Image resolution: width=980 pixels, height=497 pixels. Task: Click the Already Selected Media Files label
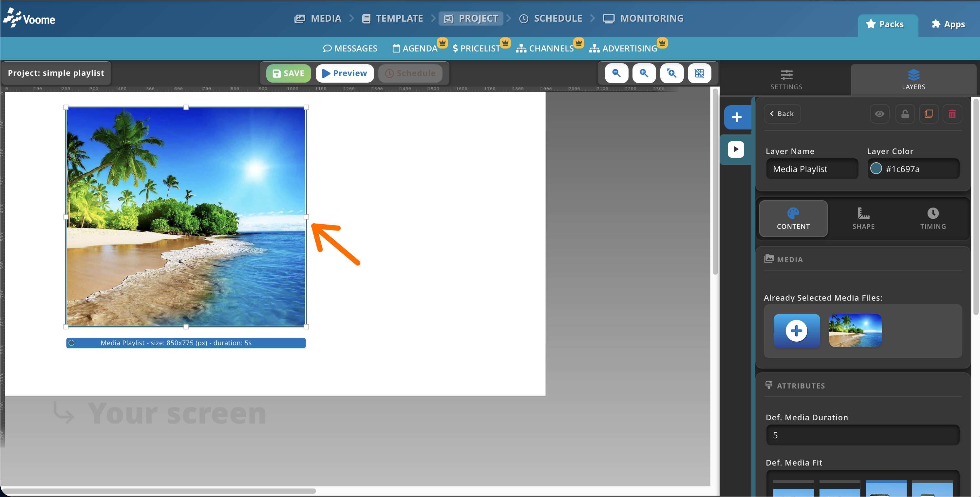pos(823,298)
